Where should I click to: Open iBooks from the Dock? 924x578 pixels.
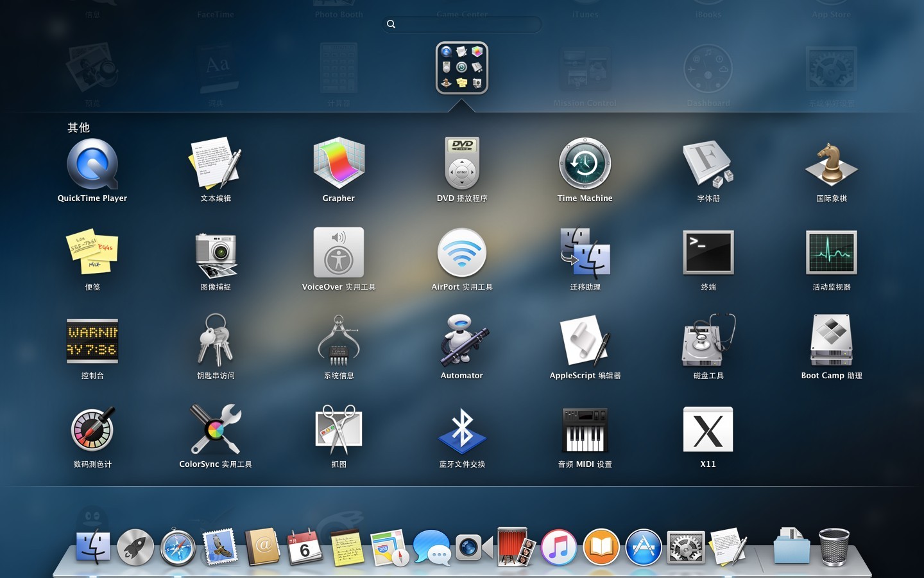pyautogui.click(x=601, y=547)
